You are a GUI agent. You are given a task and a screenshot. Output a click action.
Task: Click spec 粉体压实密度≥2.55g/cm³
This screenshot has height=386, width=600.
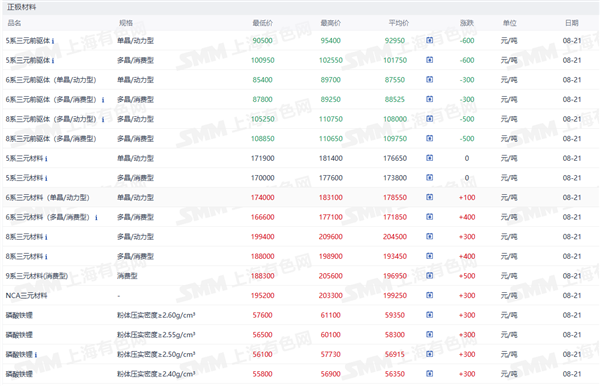tap(156, 334)
